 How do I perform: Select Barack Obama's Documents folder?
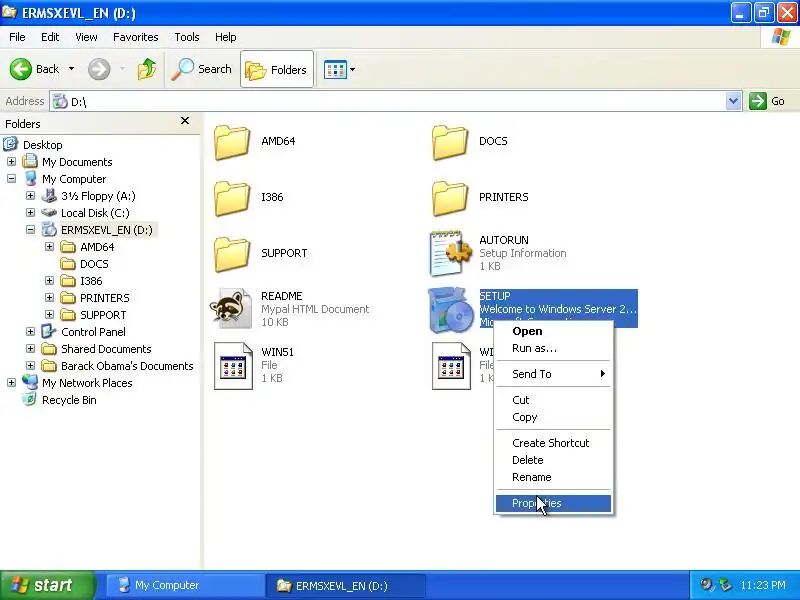tap(127, 366)
